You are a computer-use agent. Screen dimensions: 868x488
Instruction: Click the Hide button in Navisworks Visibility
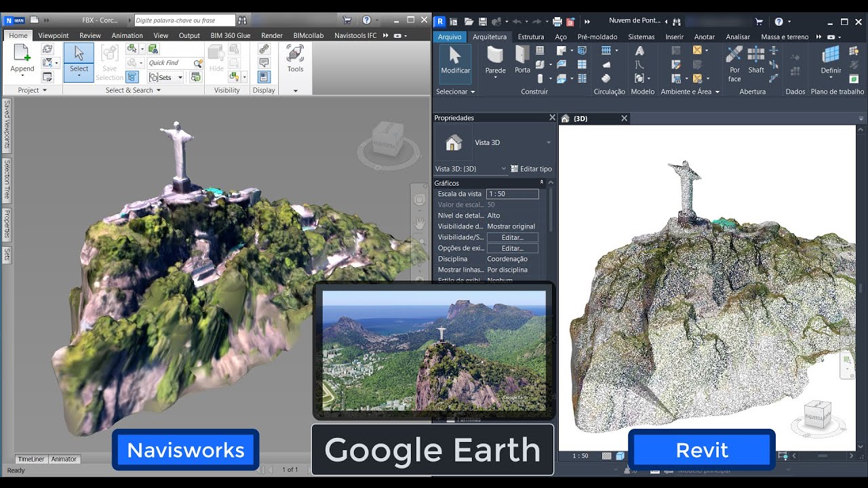pyautogui.click(x=216, y=58)
